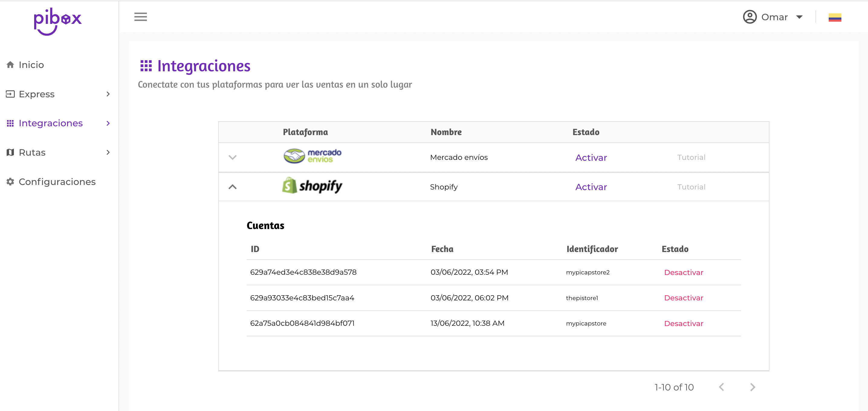The height and width of the screenshot is (411, 868).
Task: Expand the Mercado envíos row
Action: 232,157
